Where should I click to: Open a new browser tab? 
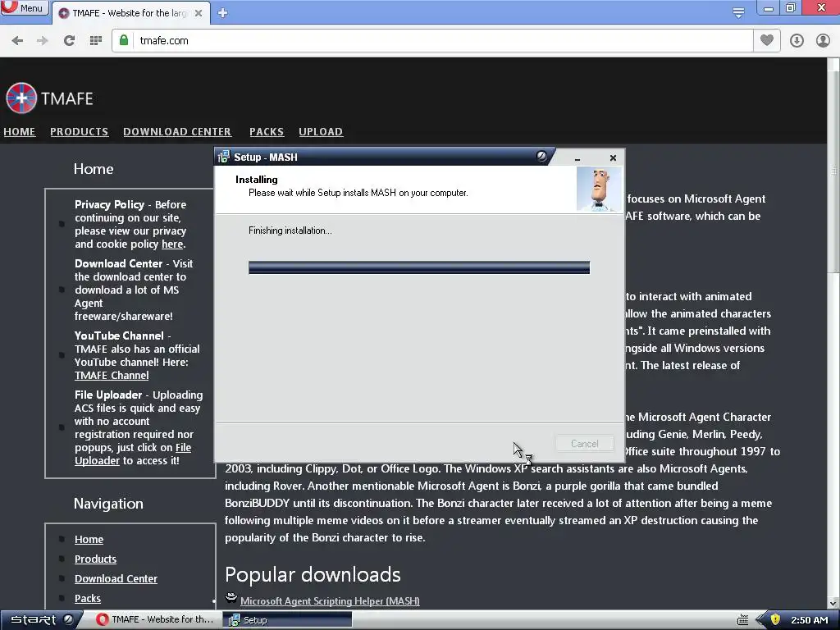point(223,13)
